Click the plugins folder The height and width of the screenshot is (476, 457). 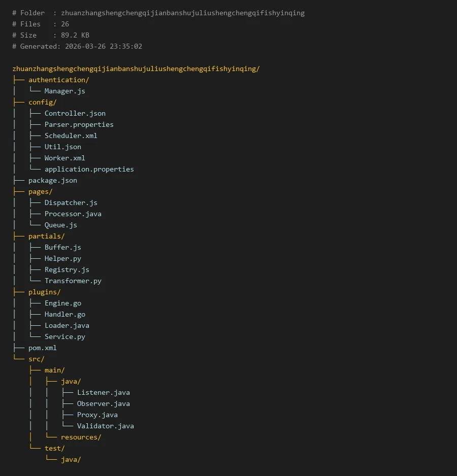coord(44,292)
